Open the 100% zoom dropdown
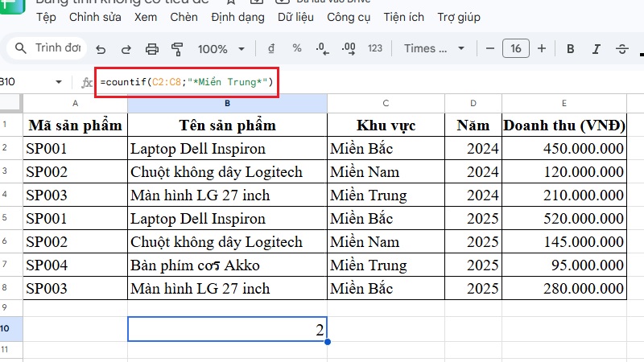The height and width of the screenshot is (362, 644). pyautogui.click(x=221, y=49)
